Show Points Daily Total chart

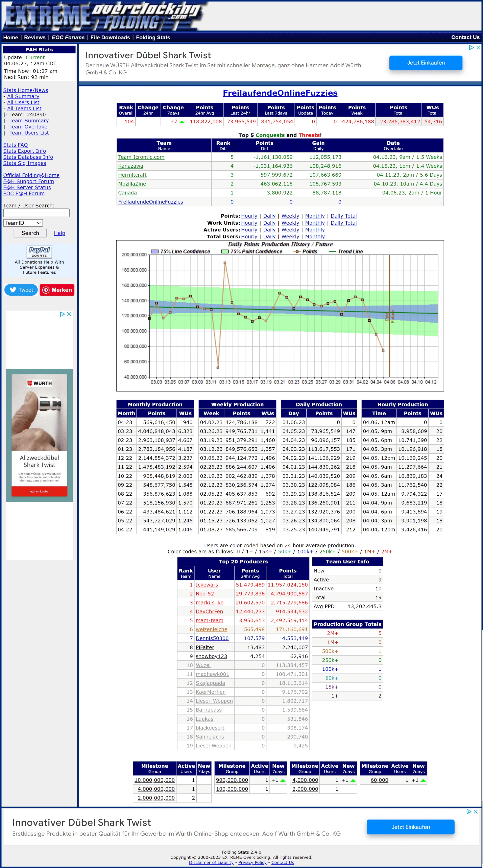pyautogui.click(x=343, y=216)
